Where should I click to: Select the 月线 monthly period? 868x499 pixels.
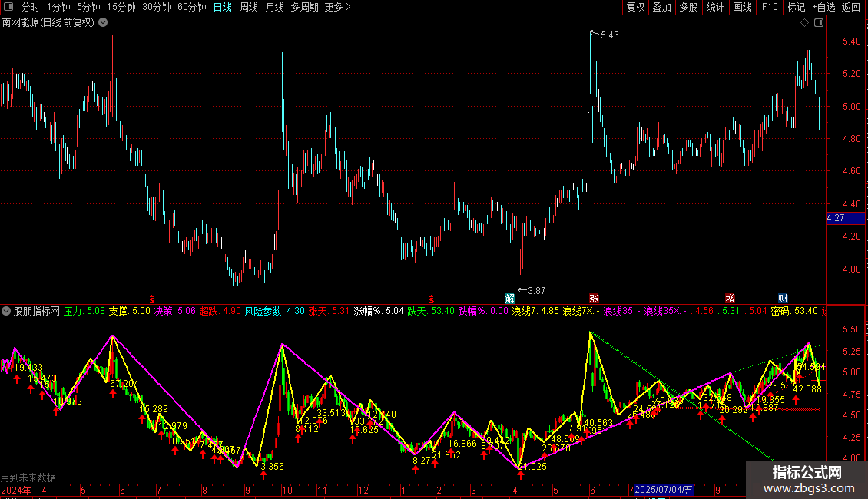[274, 7]
